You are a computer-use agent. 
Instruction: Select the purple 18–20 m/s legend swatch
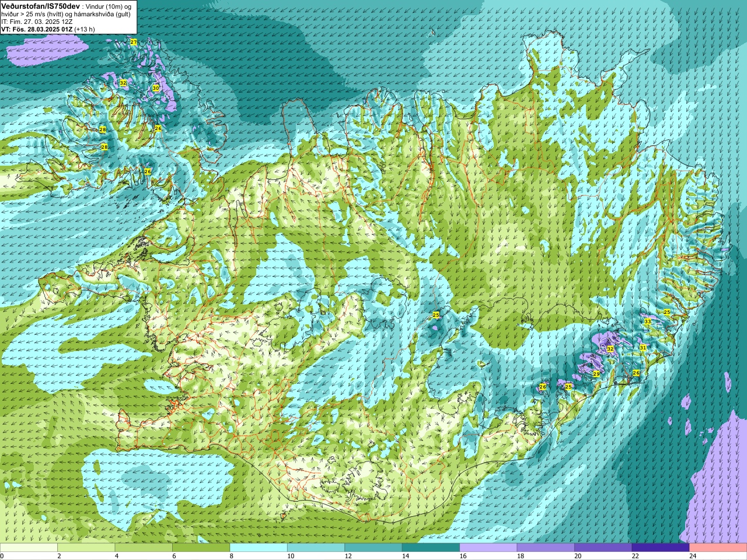(546, 548)
